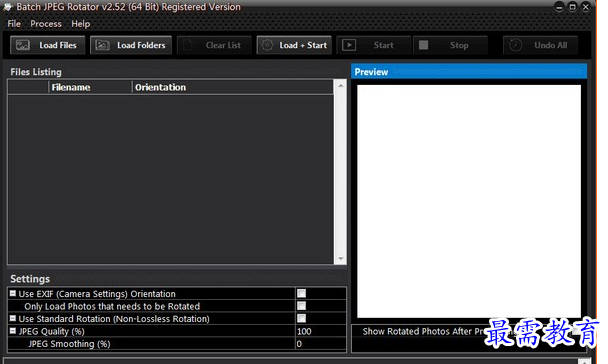Image resolution: width=608 pixels, height=364 pixels.
Task: Open the Help menu
Action: 81,24
